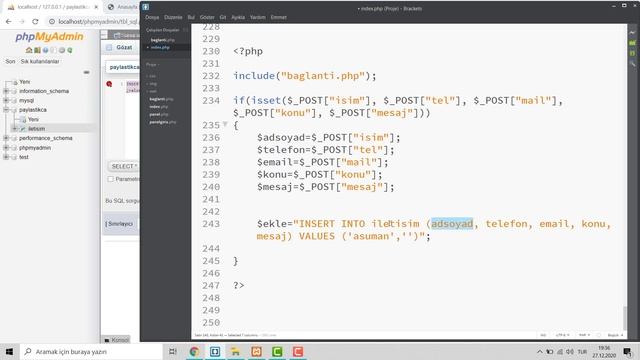Viewport: 640px width, 360px height.
Task: Open the Bul menu in Brackets
Action: click(x=191, y=17)
